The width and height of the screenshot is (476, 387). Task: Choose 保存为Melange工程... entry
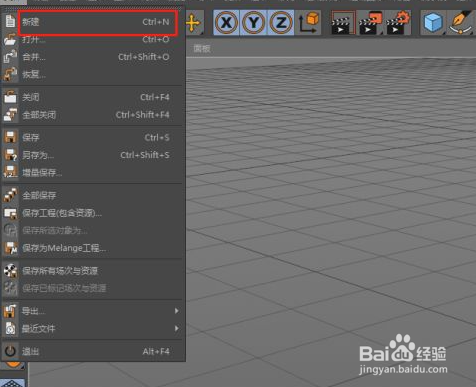click(93, 248)
